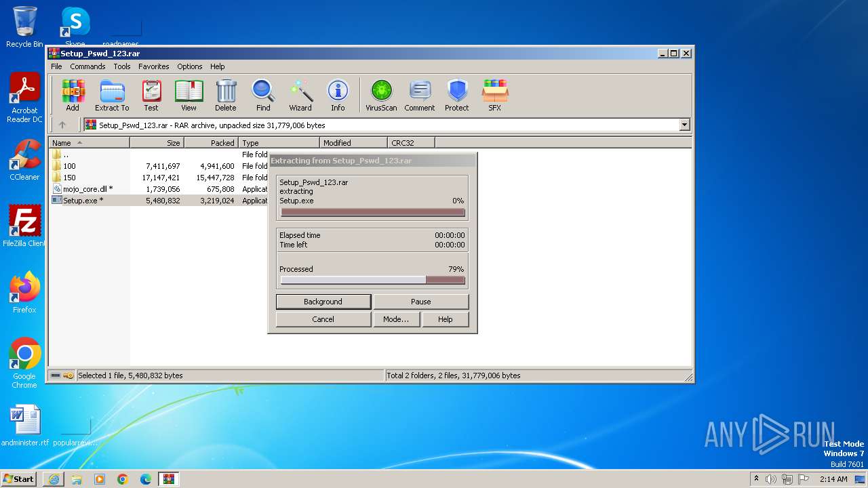Pause the extraction
This screenshot has height=488, width=868.
click(x=420, y=302)
